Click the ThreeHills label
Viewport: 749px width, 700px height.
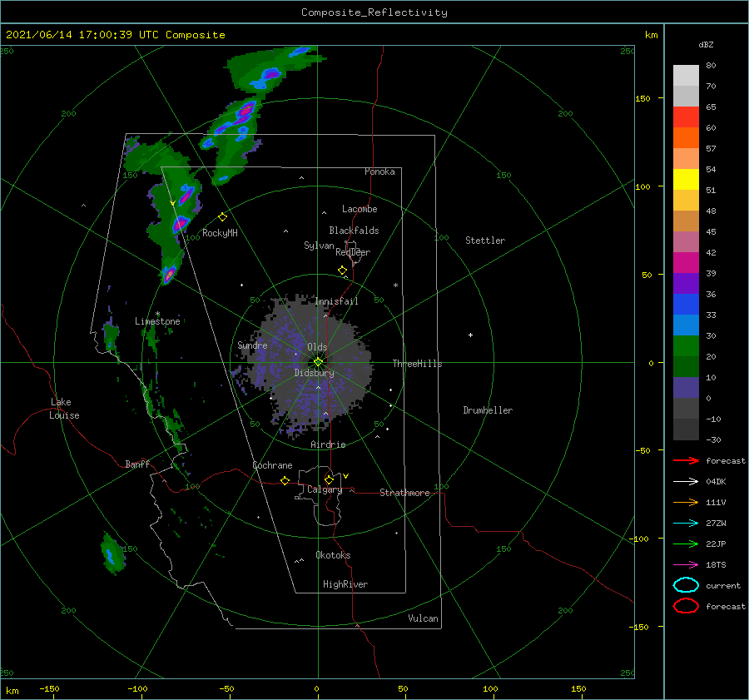pyautogui.click(x=418, y=364)
